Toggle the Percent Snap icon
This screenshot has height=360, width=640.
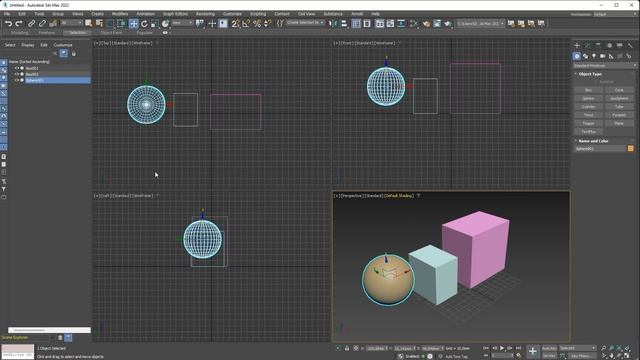pyautogui.click(x=257, y=24)
